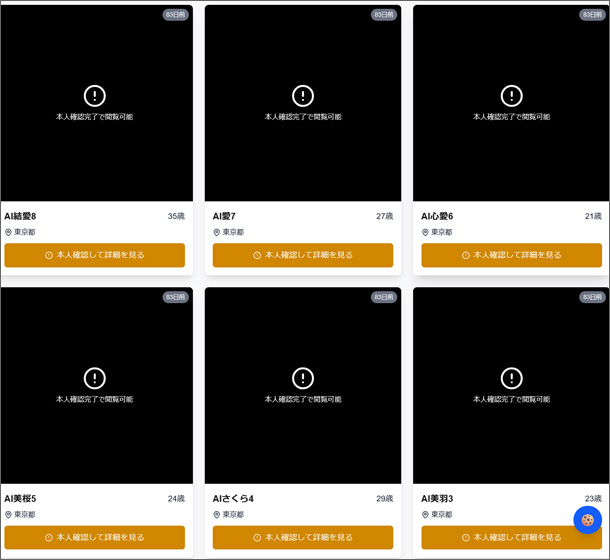Viewport: 610px width, 560px height.
Task: Open the cookie settings floating icon
Action: click(587, 520)
